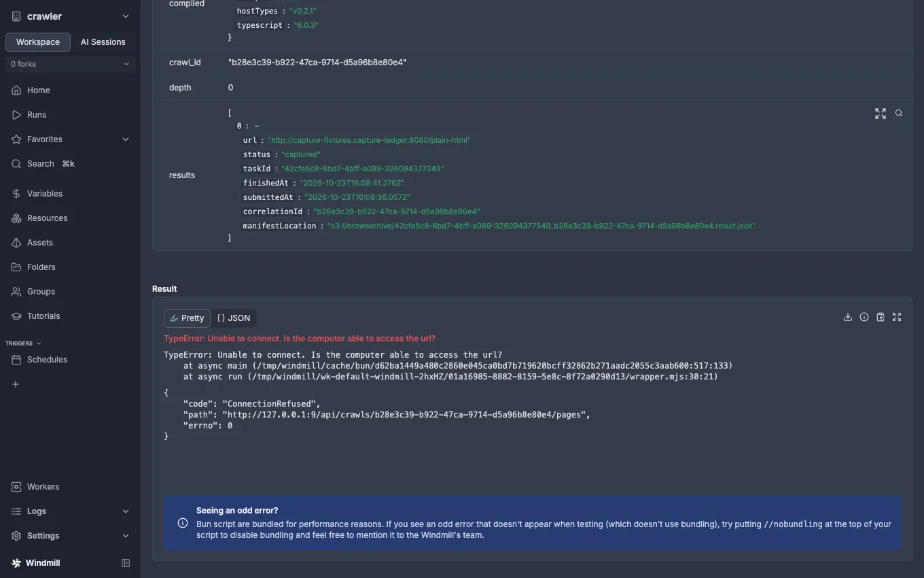Click the correlationId value
The width and height of the screenshot is (924, 578).
point(397,211)
